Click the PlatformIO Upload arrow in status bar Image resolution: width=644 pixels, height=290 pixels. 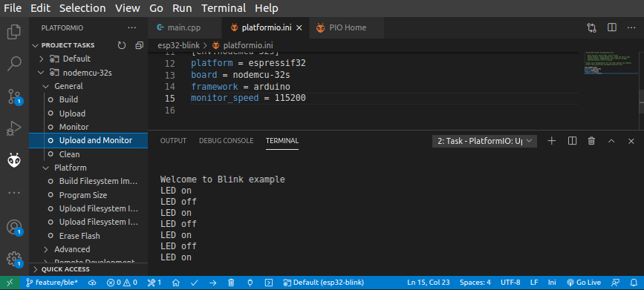pyautogui.click(x=212, y=282)
